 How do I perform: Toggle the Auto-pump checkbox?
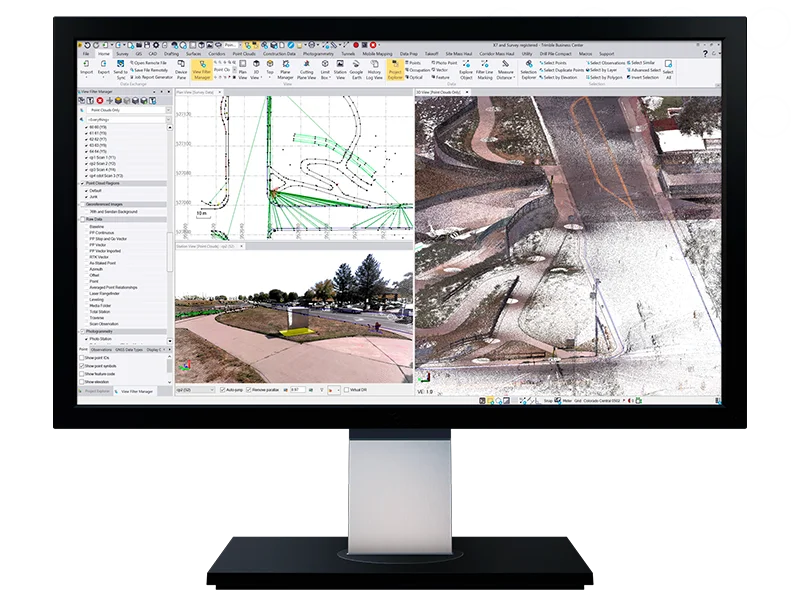click(x=224, y=388)
